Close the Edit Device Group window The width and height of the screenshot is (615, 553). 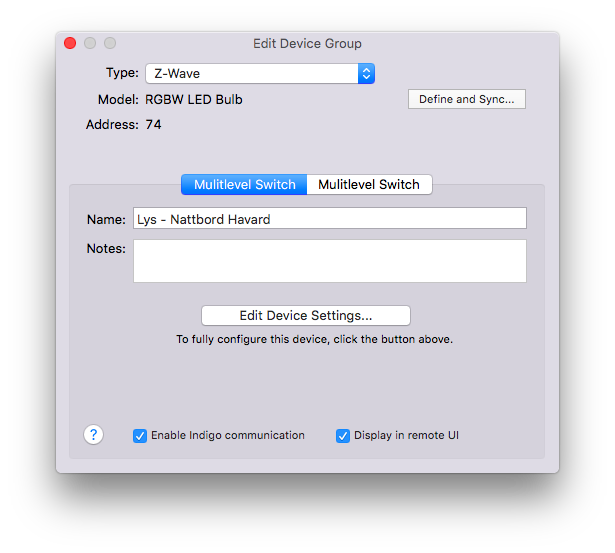[x=70, y=43]
